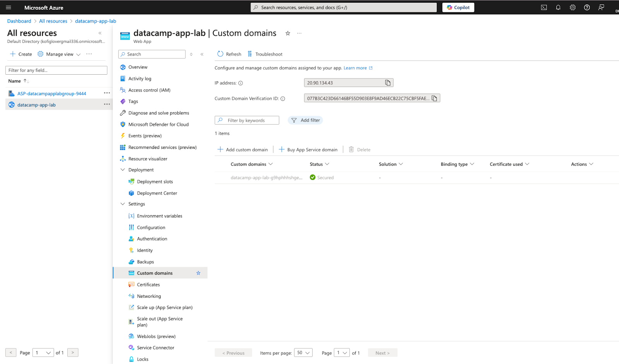Focus the resource menu Search box
This screenshot has height=364, width=619.
click(x=152, y=54)
